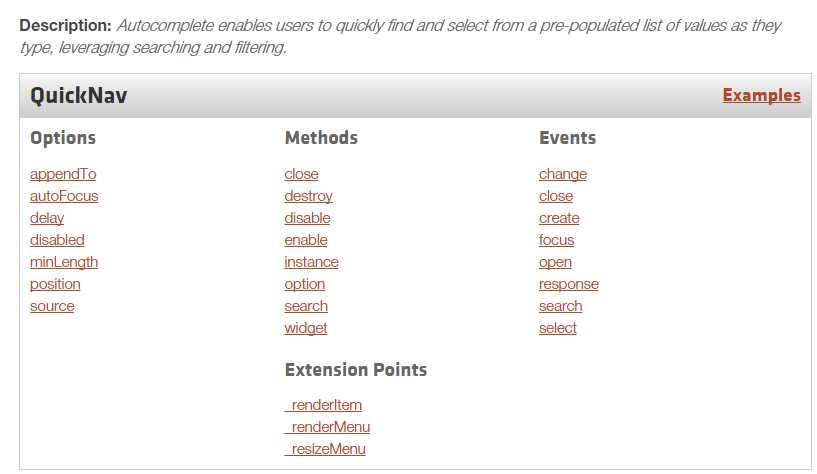Select the select event link
Image resolution: width=817 pixels, height=474 pixels.
pos(558,328)
